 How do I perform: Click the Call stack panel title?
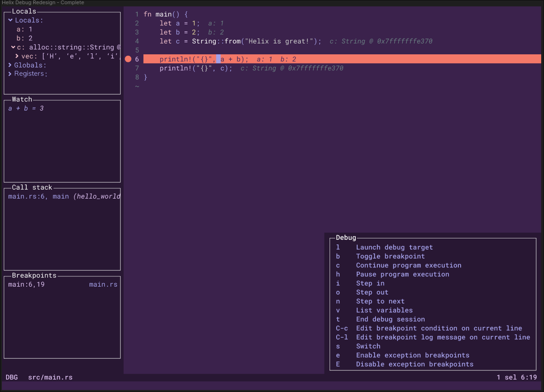pos(32,187)
